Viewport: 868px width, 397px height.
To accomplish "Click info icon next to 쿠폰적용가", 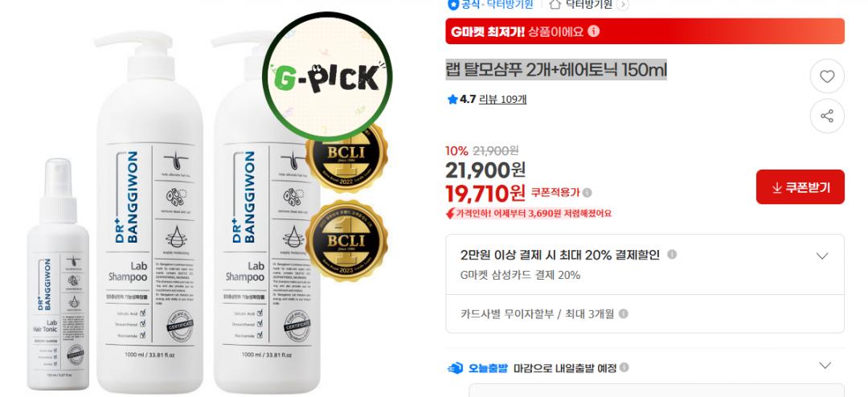I will (x=587, y=193).
